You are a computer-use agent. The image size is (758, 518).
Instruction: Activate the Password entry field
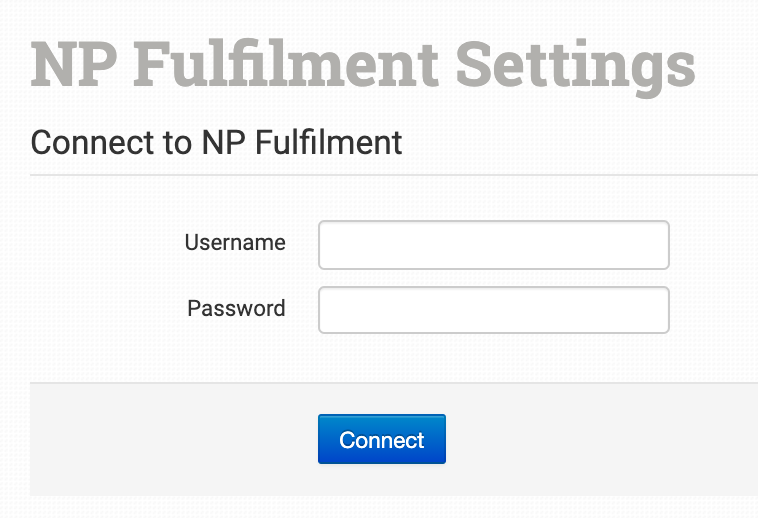493,310
